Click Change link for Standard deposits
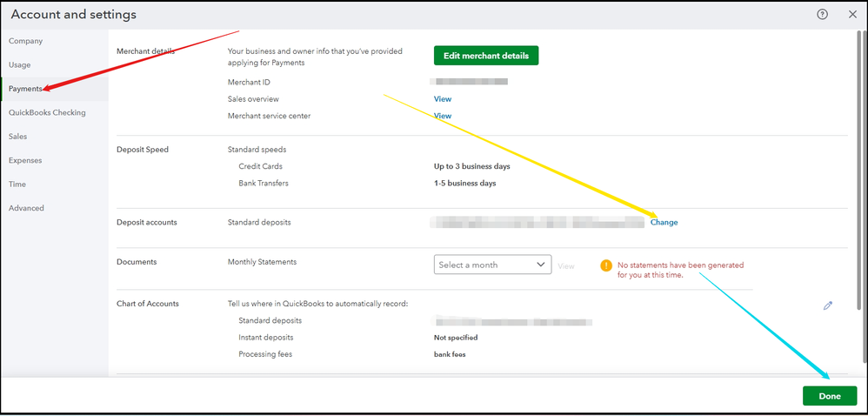 [664, 222]
